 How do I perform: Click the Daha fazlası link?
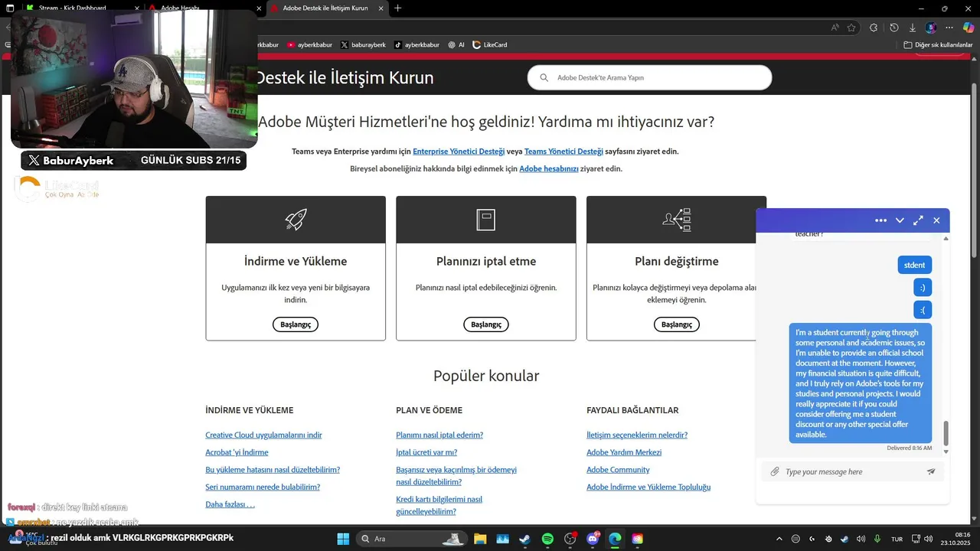point(230,504)
